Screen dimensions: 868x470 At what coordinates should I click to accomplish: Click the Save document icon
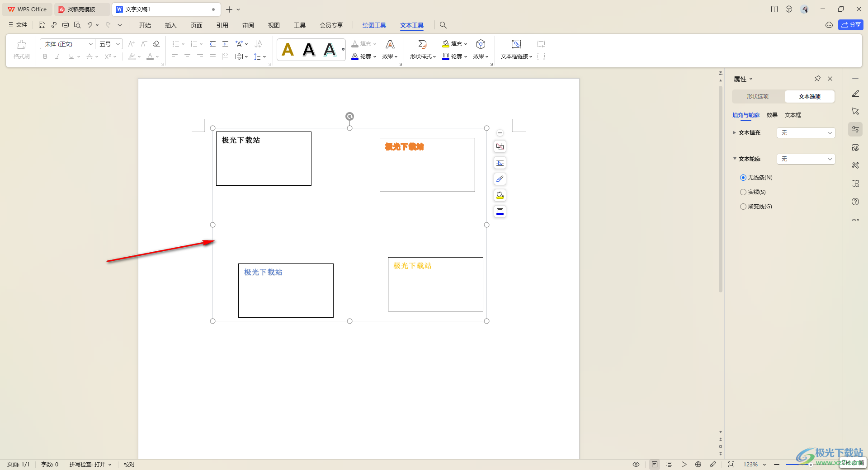[x=42, y=25]
